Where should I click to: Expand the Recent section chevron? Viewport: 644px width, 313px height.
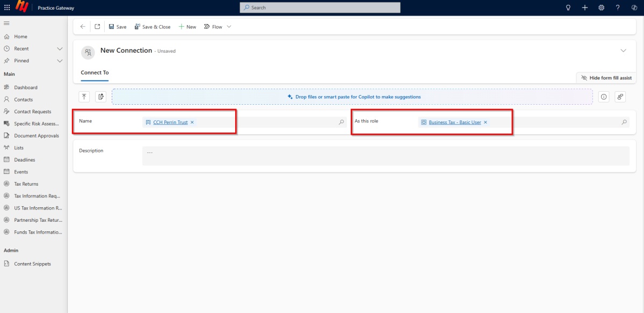point(60,48)
